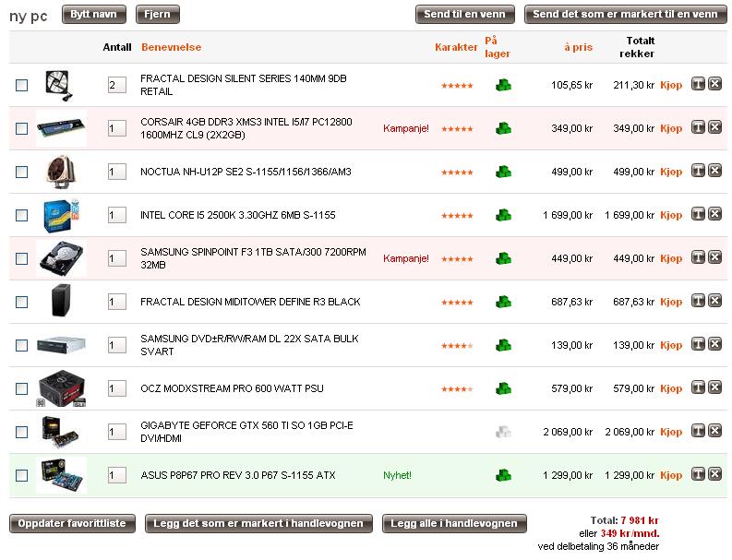The width and height of the screenshot is (732, 560).
Task: Click Kjøp link for Intel Core i5 2500K
Action: (x=671, y=215)
